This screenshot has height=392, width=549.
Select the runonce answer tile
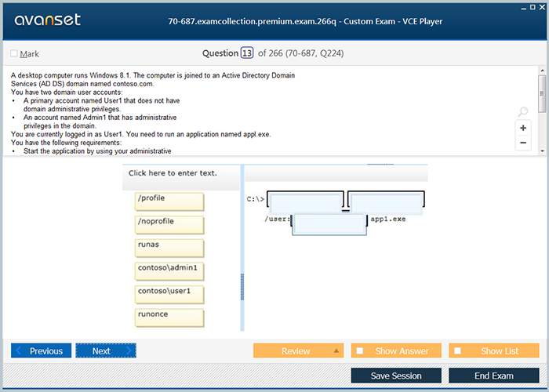coord(169,318)
